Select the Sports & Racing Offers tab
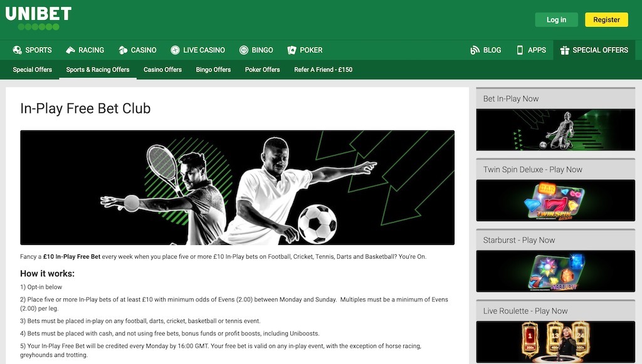 click(98, 70)
